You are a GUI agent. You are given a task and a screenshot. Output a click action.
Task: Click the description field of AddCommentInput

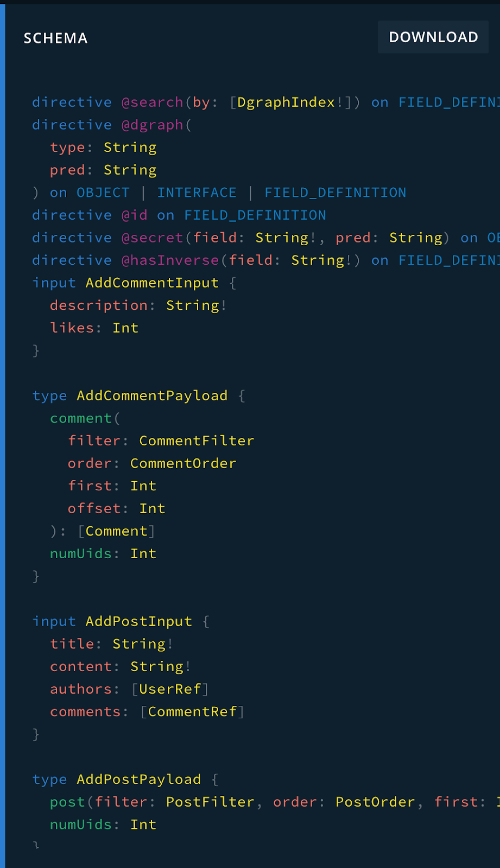(99, 305)
